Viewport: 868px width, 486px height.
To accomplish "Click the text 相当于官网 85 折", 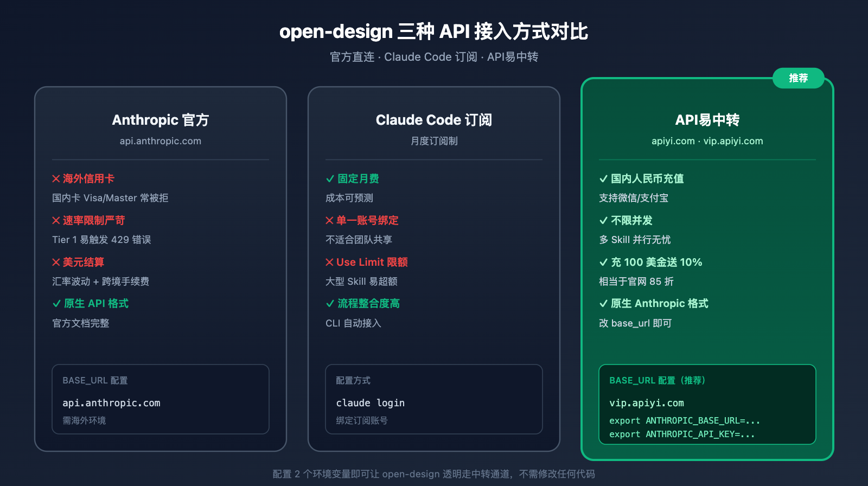I will click(636, 282).
